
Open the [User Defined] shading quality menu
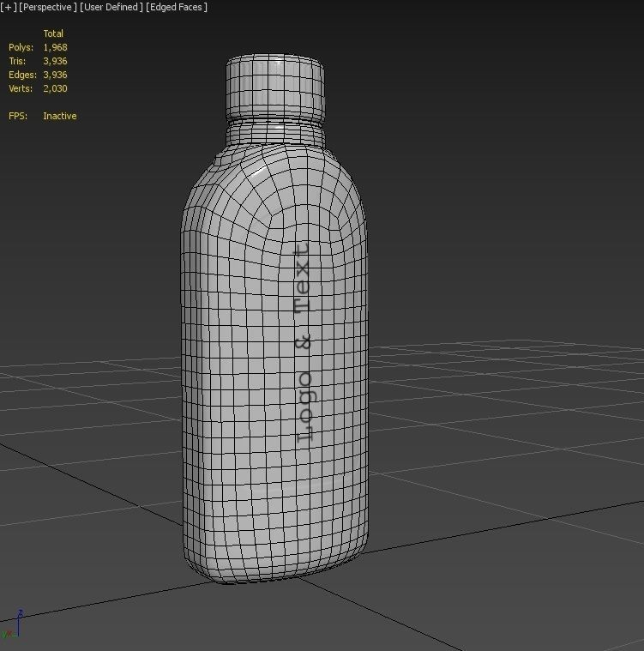pos(111,7)
